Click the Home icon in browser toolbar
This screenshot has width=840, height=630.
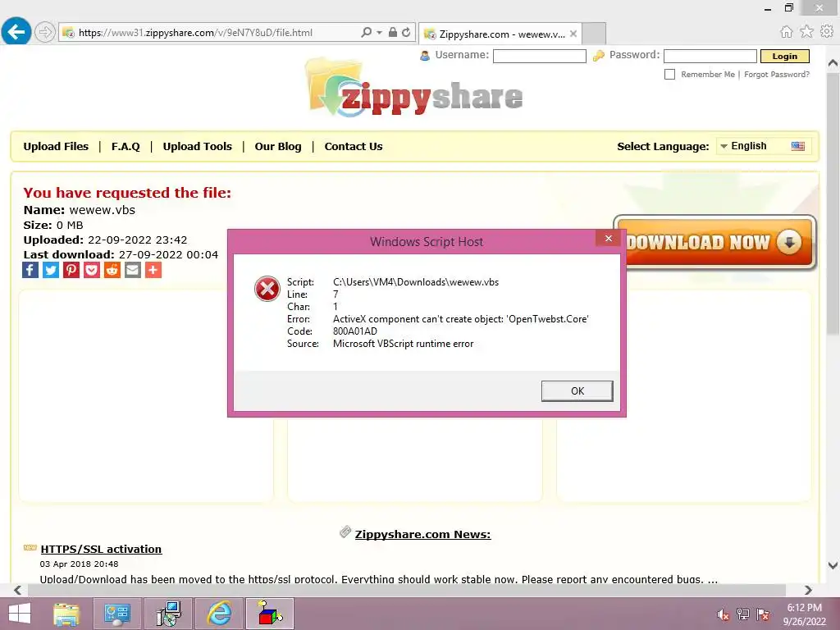786,32
